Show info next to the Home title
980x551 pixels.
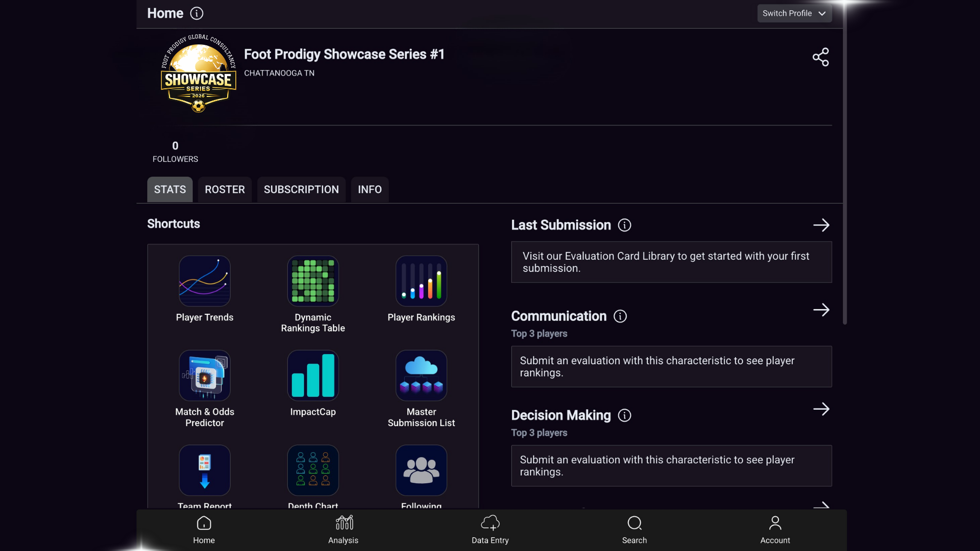(x=197, y=14)
